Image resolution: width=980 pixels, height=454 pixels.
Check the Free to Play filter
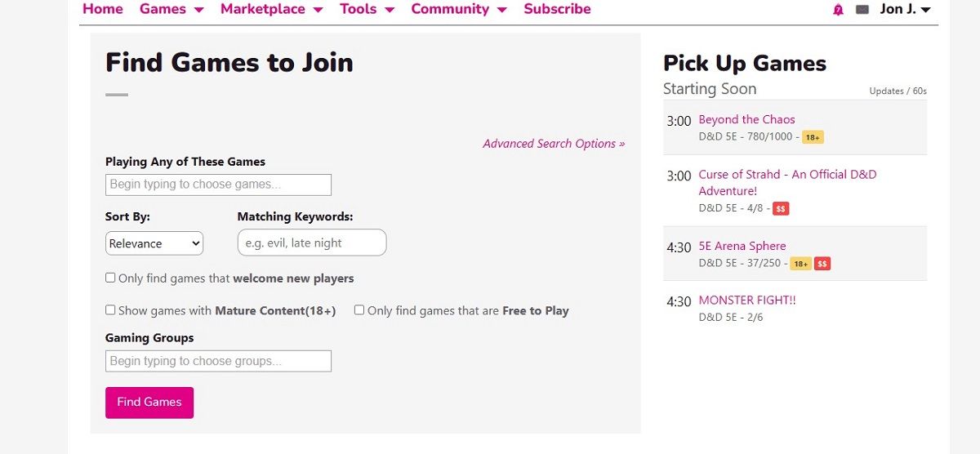pyautogui.click(x=359, y=310)
